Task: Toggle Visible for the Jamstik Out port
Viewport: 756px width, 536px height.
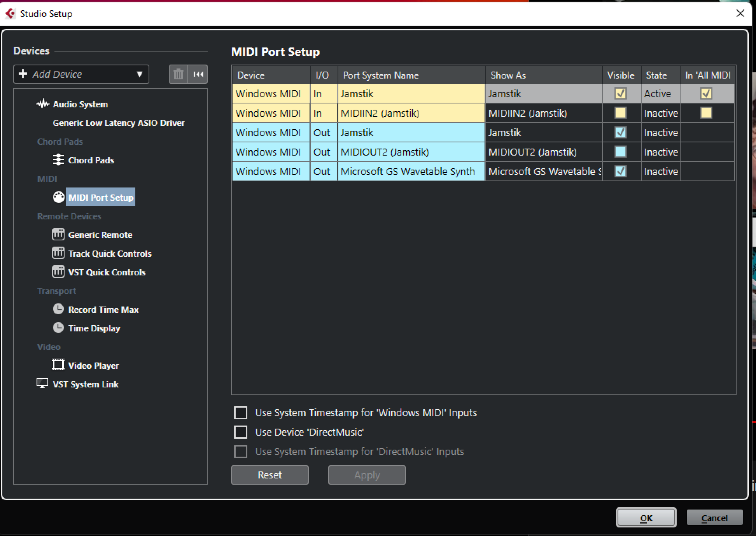Action: pos(621,133)
